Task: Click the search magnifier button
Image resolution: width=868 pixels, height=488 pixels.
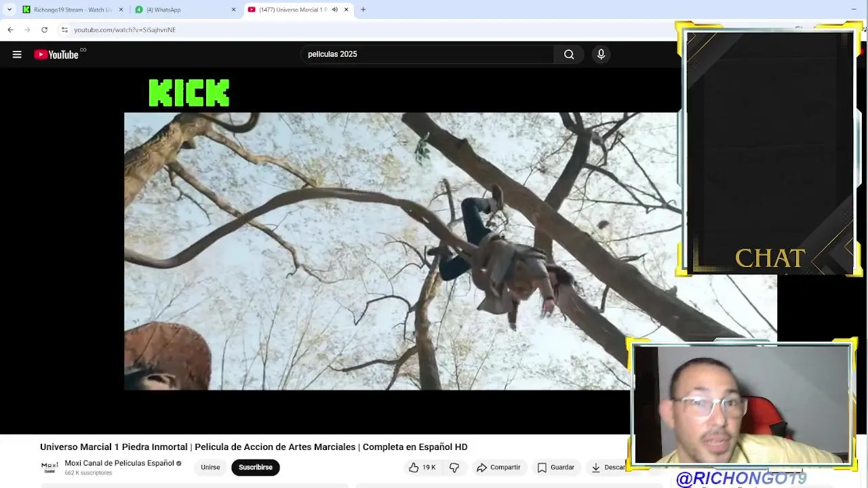Action: (569, 54)
